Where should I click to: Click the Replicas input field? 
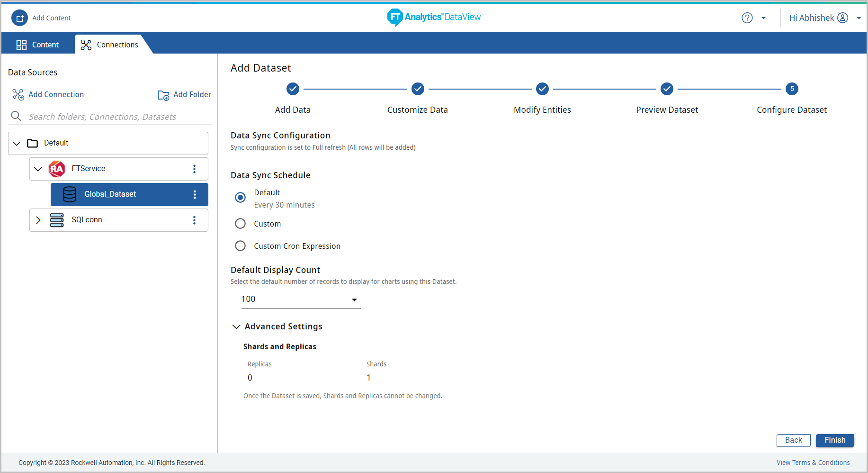click(x=303, y=378)
